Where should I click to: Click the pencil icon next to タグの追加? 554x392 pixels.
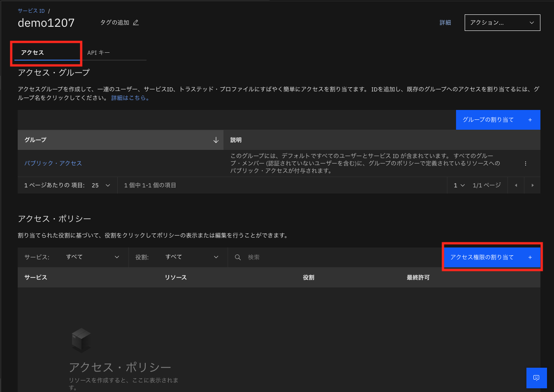[x=136, y=23]
